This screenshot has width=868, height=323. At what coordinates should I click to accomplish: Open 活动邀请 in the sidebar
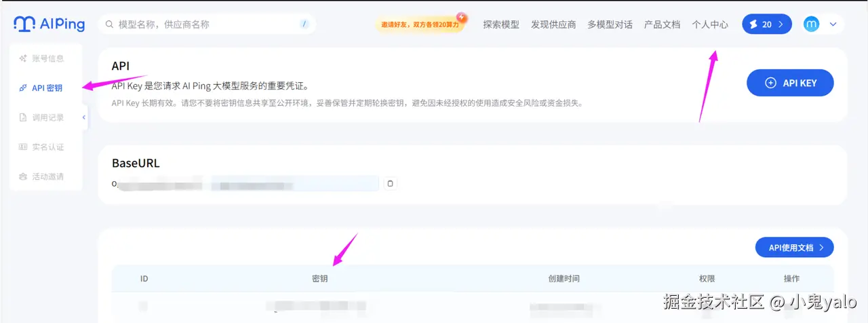tap(42, 176)
